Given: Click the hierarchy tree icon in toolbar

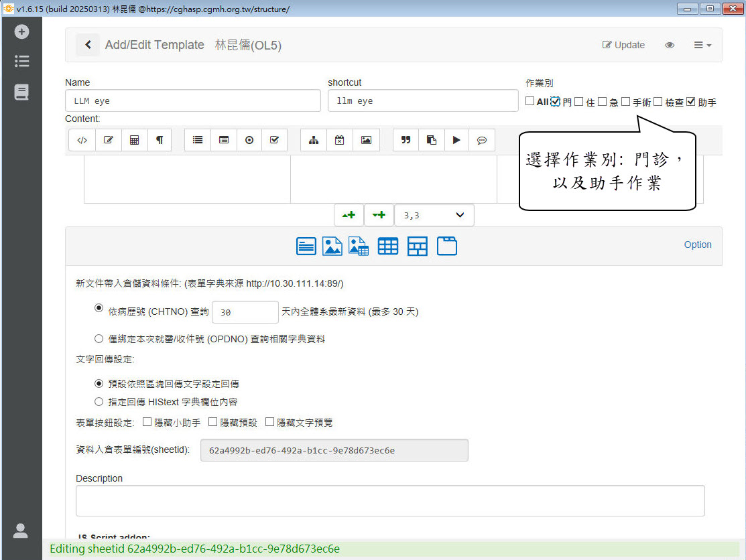Looking at the screenshot, I should 313,141.
